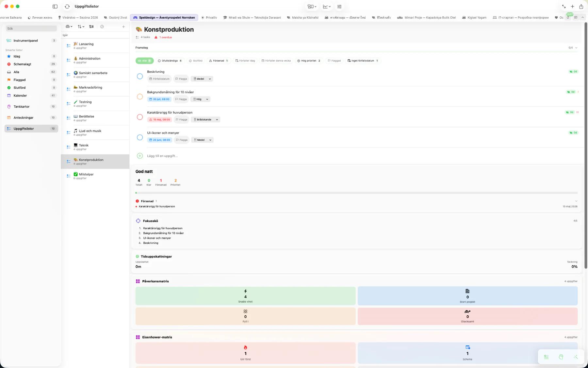
Task: Check off Karaktärsrigg för huvudperson task
Action: tap(140, 117)
